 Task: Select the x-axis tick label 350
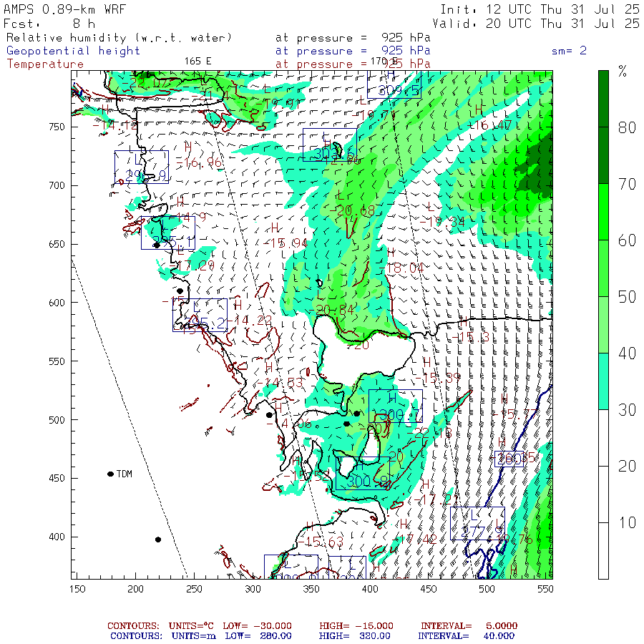pos(311,590)
